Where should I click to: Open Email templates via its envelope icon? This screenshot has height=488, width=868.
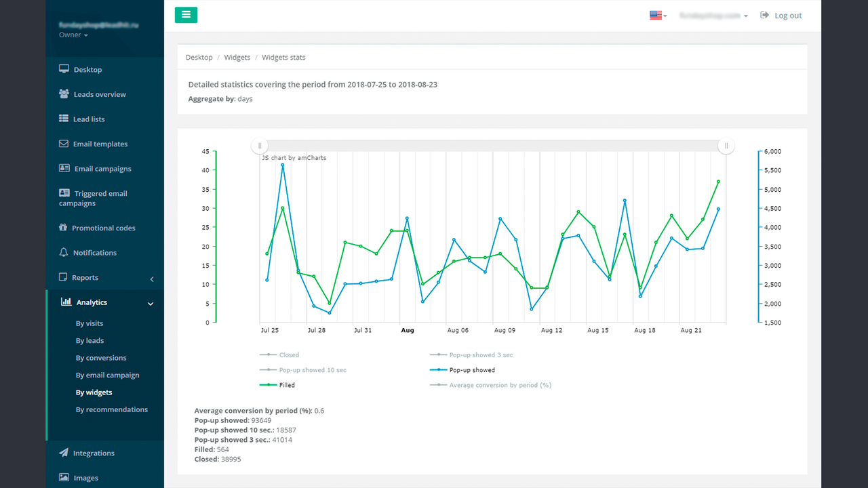(62, 144)
